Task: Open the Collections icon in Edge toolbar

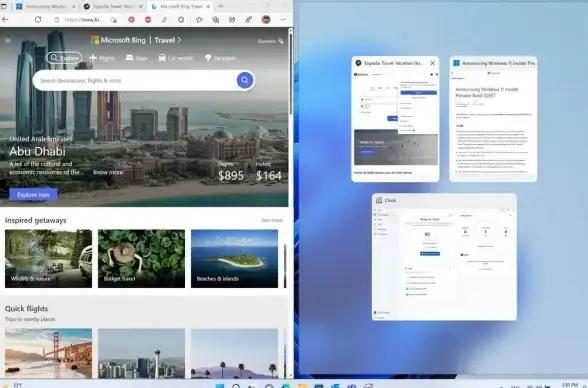Action: point(216,19)
